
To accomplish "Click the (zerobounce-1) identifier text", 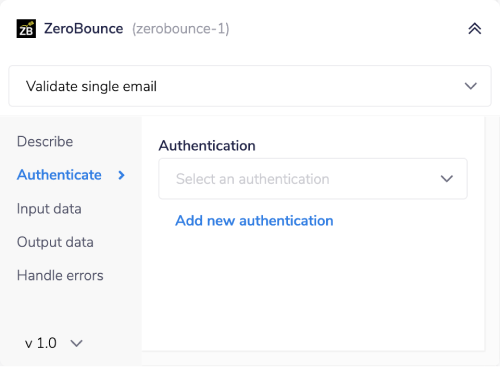I will 181,29.
